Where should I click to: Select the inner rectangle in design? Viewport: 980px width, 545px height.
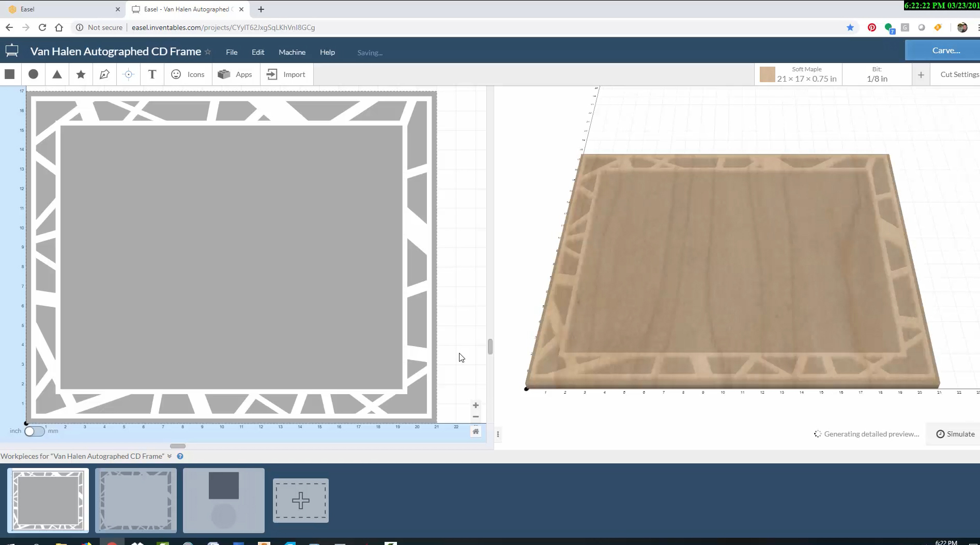tap(232, 257)
